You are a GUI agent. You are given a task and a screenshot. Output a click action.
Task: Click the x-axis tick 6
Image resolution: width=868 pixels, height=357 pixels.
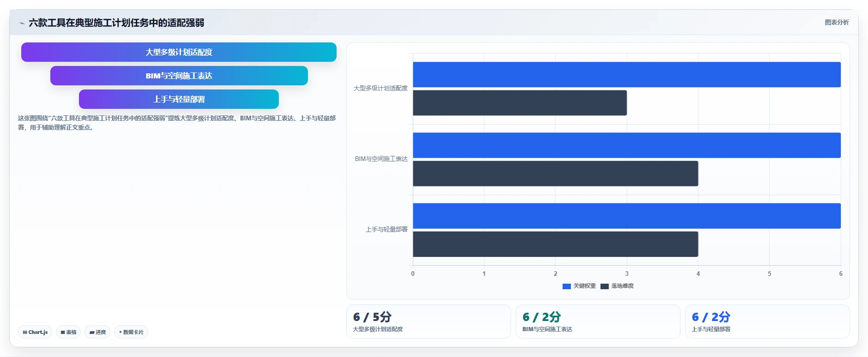click(841, 274)
